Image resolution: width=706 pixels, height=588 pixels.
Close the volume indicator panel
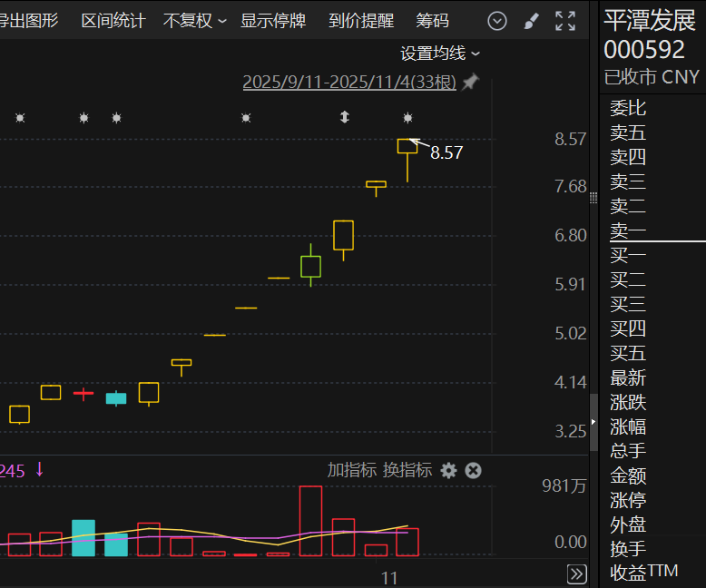(473, 470)
